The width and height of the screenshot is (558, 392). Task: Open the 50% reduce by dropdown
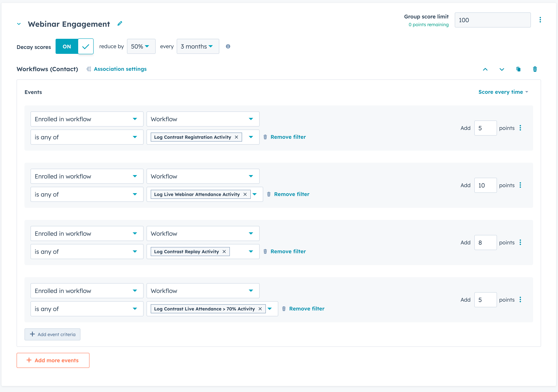click(141, 46)
